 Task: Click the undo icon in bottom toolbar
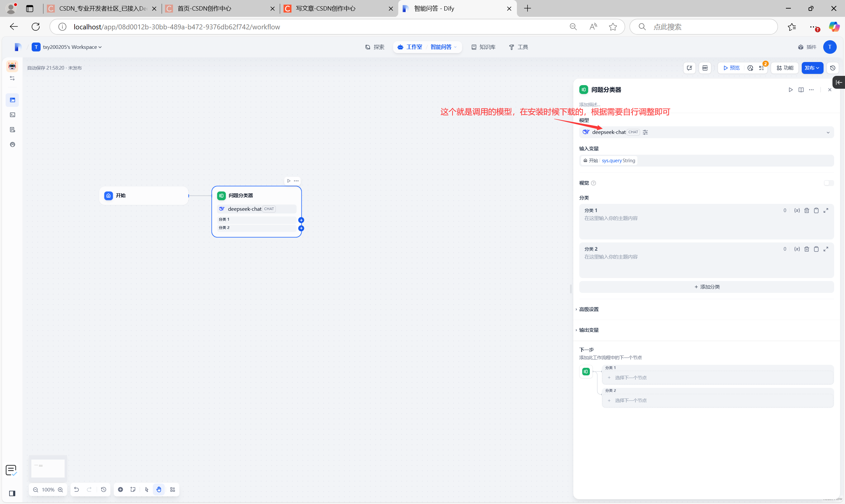click(77, 489)
